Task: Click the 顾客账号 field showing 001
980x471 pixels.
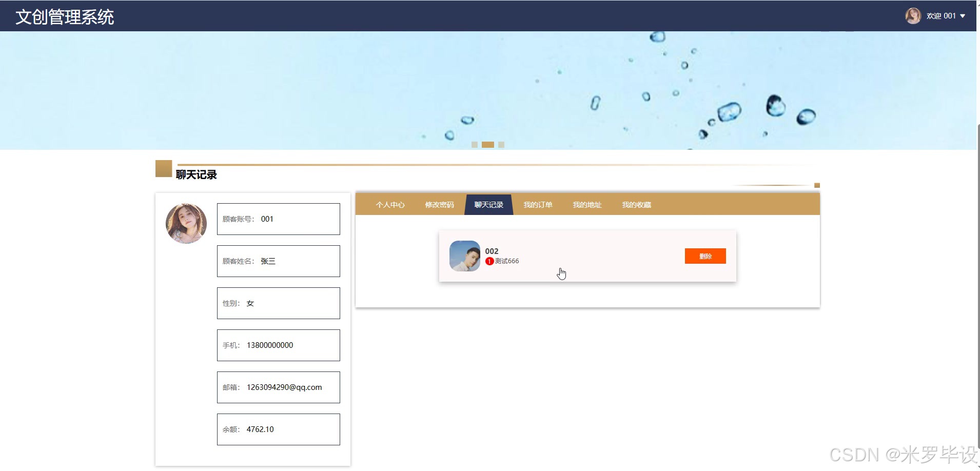Action: [279, 219]
